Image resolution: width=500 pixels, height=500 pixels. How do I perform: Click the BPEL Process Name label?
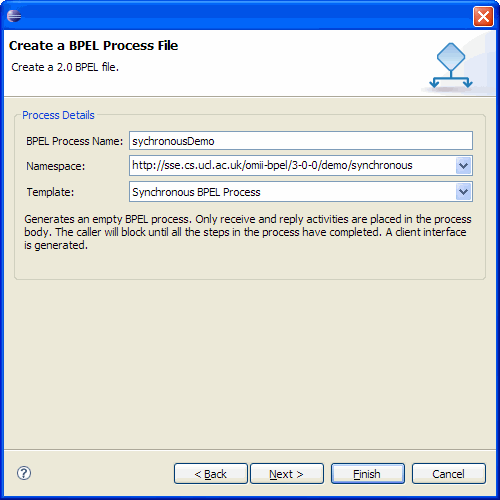[x=75, y=141]
